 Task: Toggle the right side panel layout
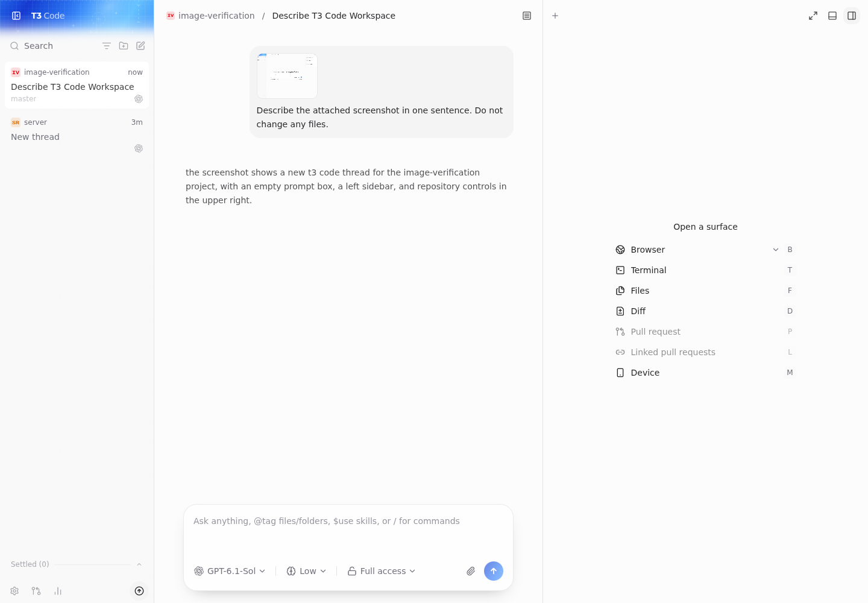coord(852,16)
